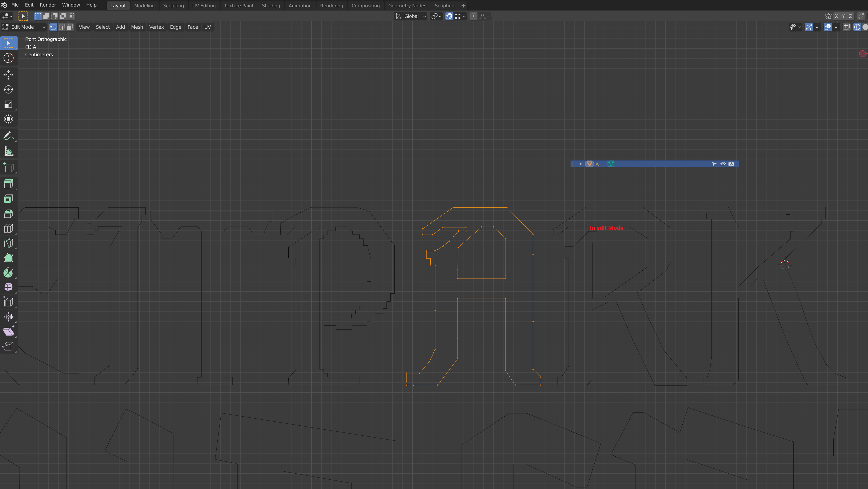Select the Poly Build tool

[x=9, y=258]
